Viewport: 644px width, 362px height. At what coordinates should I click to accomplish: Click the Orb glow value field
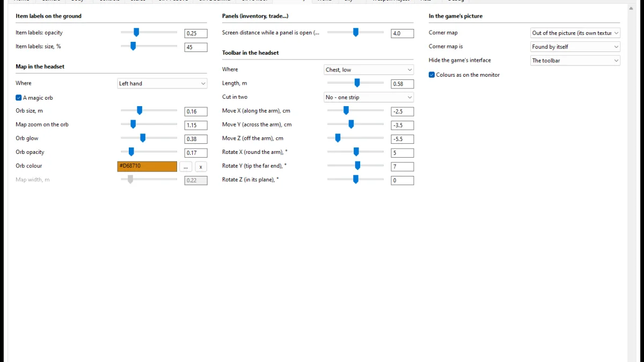(x=196, y=139)
